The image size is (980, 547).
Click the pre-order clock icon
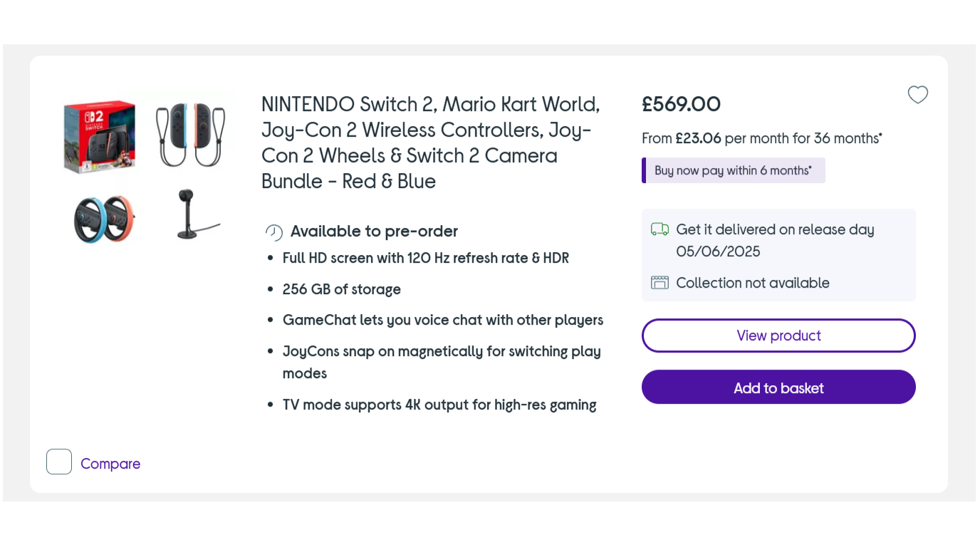(274, 232)
